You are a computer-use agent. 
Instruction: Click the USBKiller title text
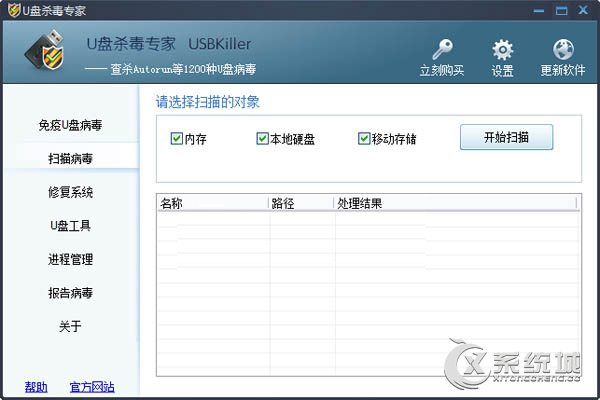(x=220, y=44)
